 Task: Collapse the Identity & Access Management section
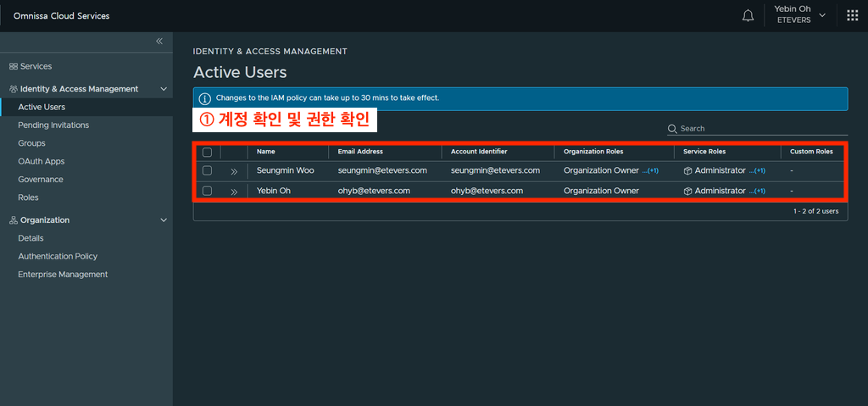point(164,89)
